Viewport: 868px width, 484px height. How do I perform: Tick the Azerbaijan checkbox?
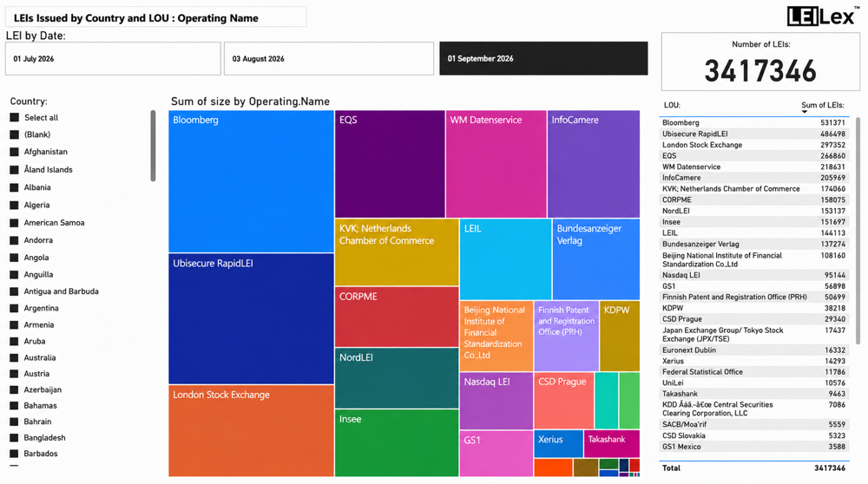point(15,390)
